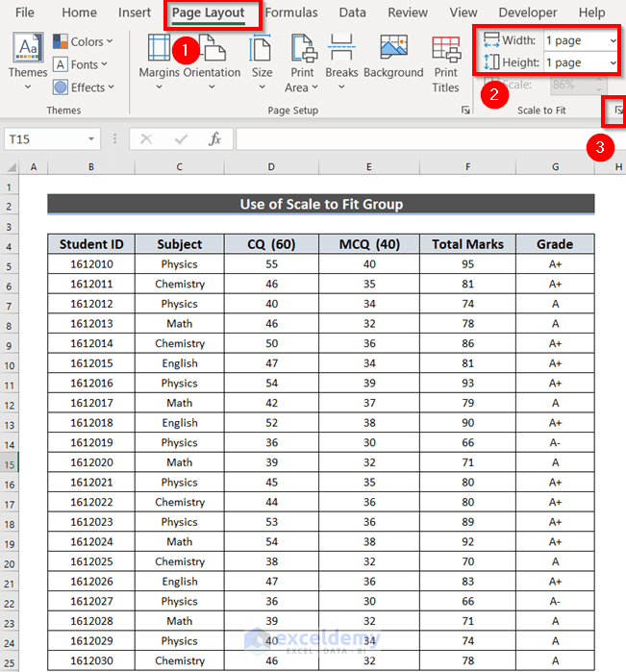Open the File tab
Viewport: 626px width, 672px height.
pyautogui.click(x=24, y=12)
